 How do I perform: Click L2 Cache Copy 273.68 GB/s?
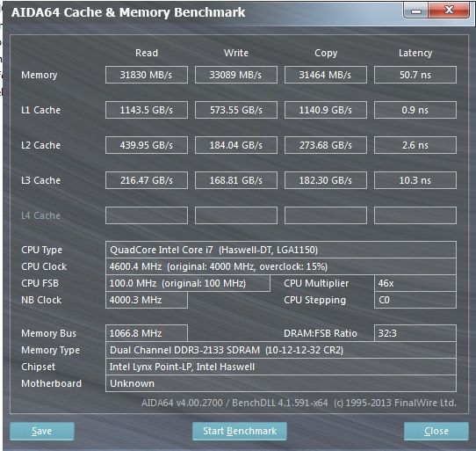[326, 145]
